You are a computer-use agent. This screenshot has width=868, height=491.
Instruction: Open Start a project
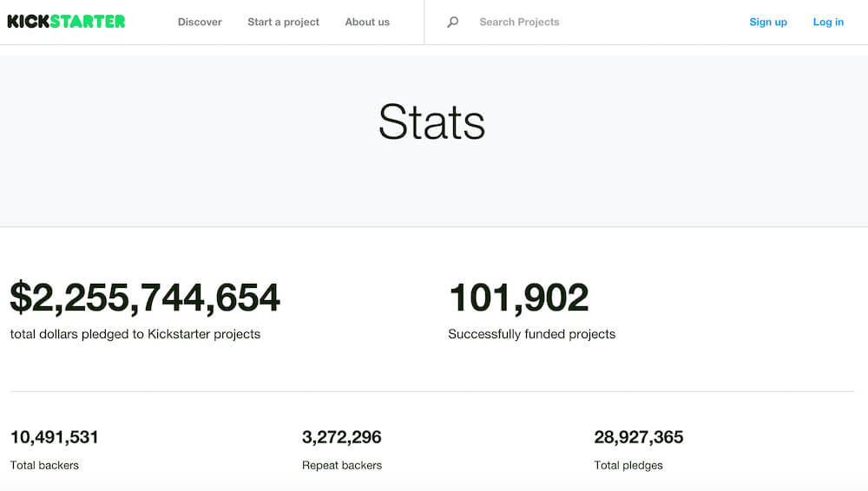click(284, 23)
